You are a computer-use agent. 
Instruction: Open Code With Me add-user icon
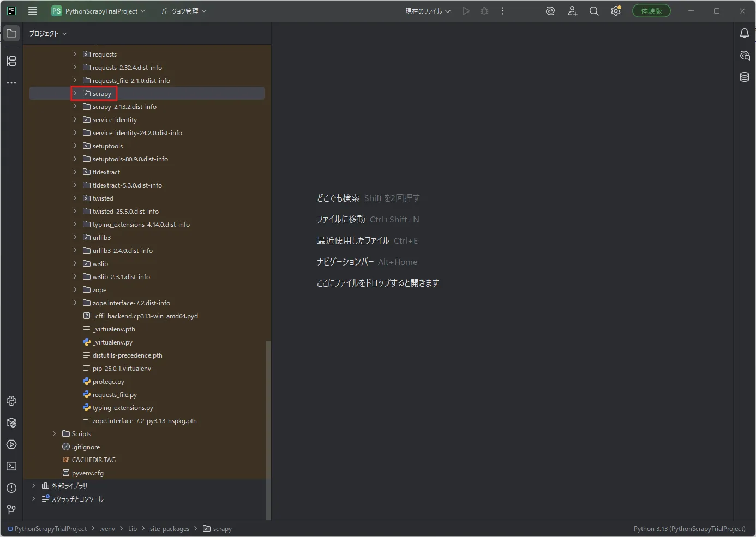coord(572,11)
